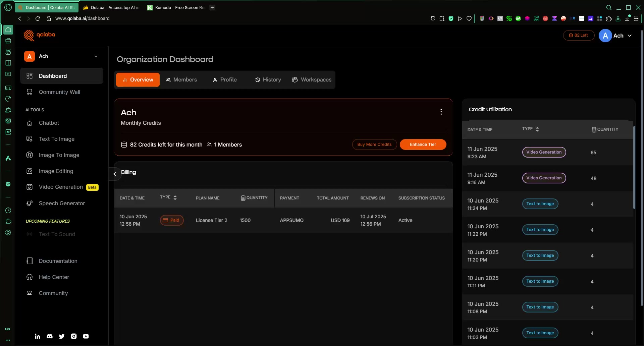This screenshot has width=644, height=346.
Task: Sort Credit Utilization by Type
Action: point(537,129)
